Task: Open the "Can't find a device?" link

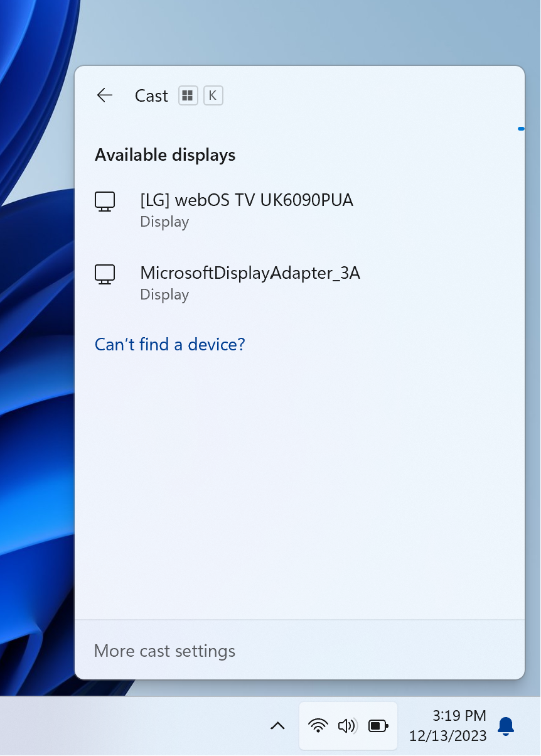Action: pos(169,344)
